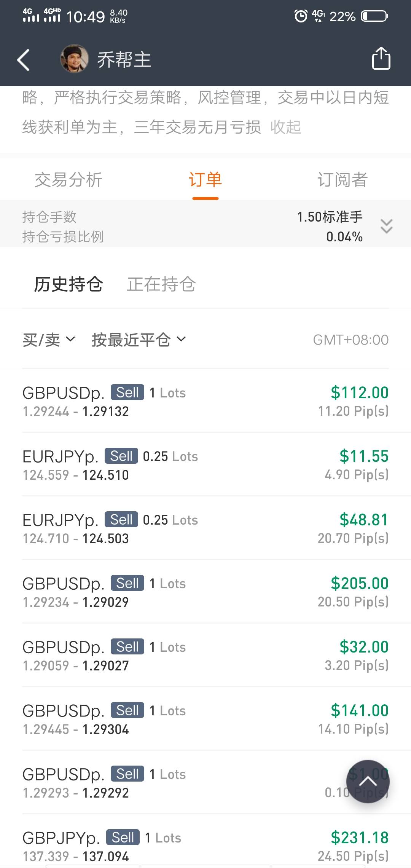This screenshot has width=411, height=868.
Task: Open the share icon in header
Action: [381, 59]
